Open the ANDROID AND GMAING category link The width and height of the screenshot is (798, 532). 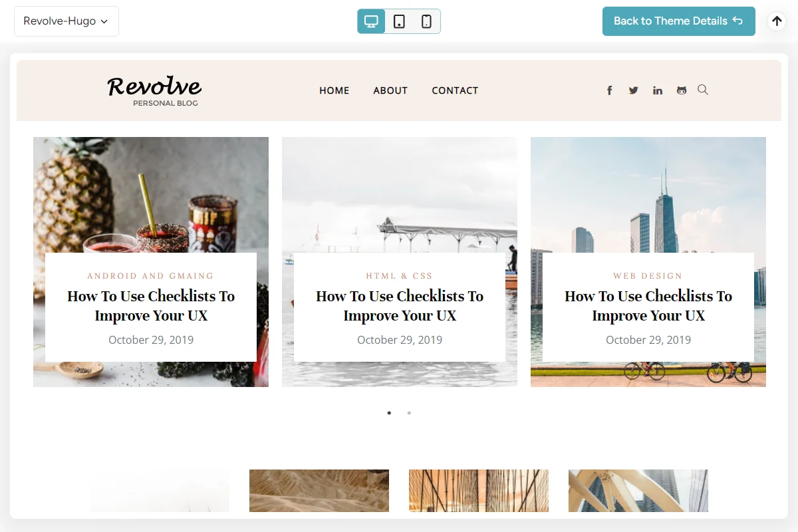pyautogui.click(x=151, y=275)
